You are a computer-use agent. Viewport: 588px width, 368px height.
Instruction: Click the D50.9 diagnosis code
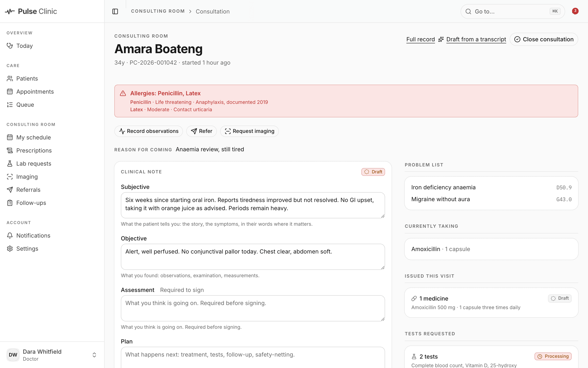point(564,188)
